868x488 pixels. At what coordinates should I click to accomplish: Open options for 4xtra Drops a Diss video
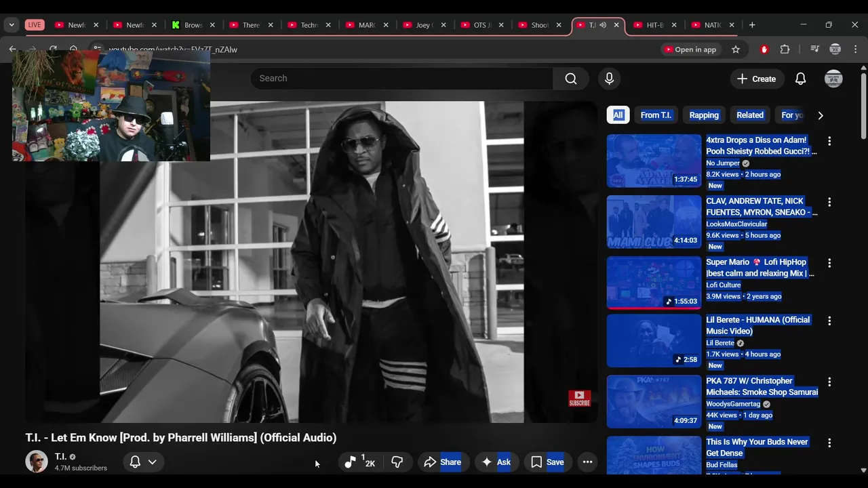pos(829,141)
